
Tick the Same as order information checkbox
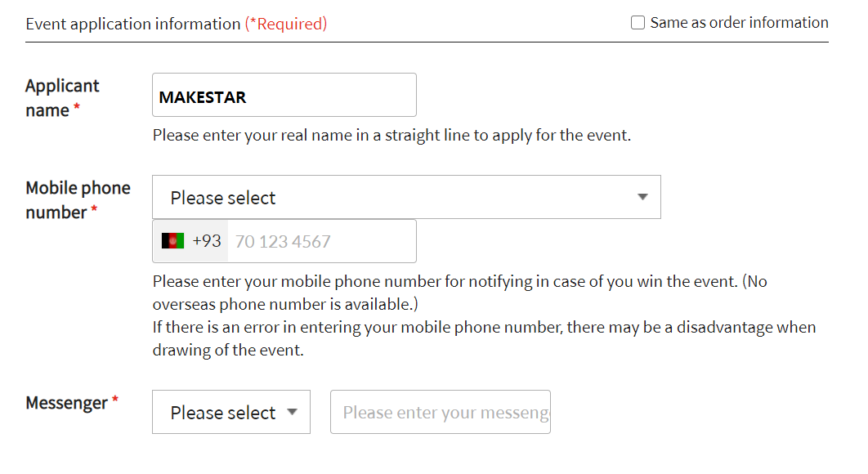pos(638,23)
